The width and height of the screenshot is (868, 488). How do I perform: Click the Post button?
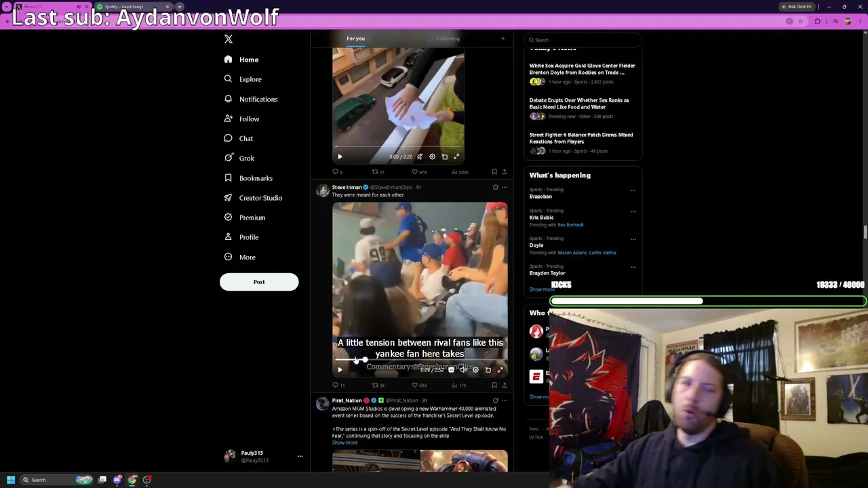tap(259, 282)
